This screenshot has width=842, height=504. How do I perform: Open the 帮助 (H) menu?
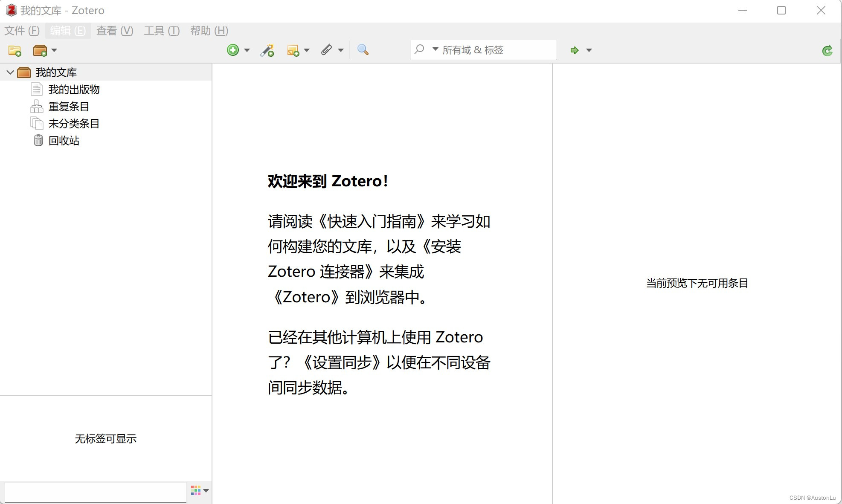click(209, 31)
